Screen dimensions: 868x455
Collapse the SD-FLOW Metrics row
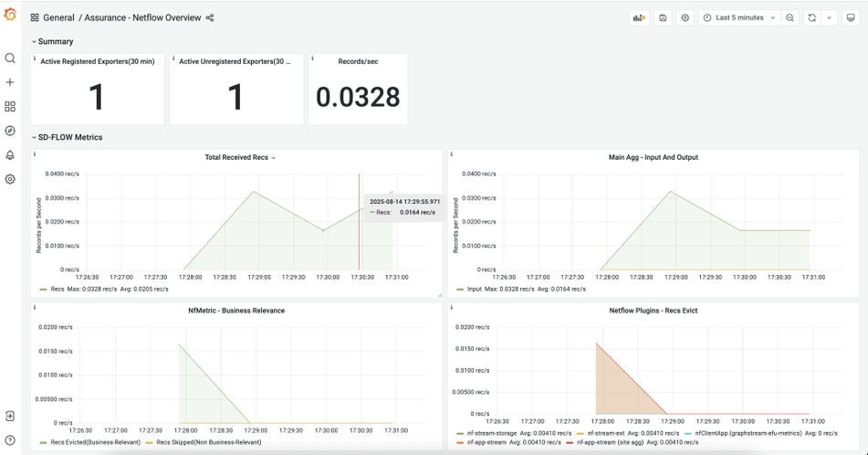point(67,137)
